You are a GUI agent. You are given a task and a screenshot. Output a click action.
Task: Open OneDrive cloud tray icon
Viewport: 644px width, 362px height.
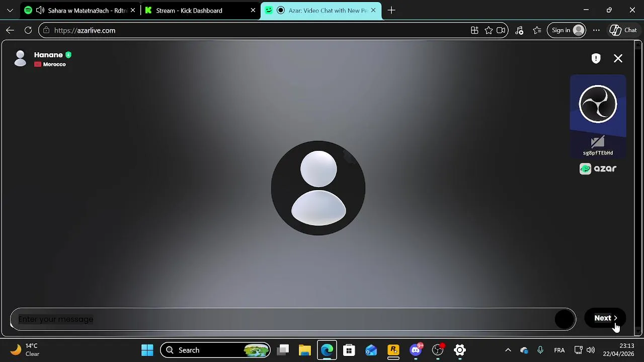click(x=524, y=350)
